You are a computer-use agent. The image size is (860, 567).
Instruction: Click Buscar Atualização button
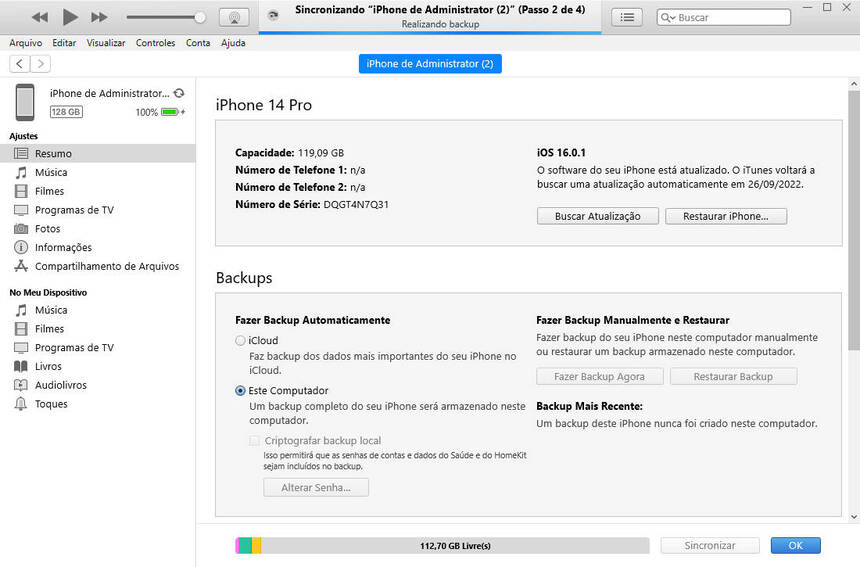[x=597, y=216]
